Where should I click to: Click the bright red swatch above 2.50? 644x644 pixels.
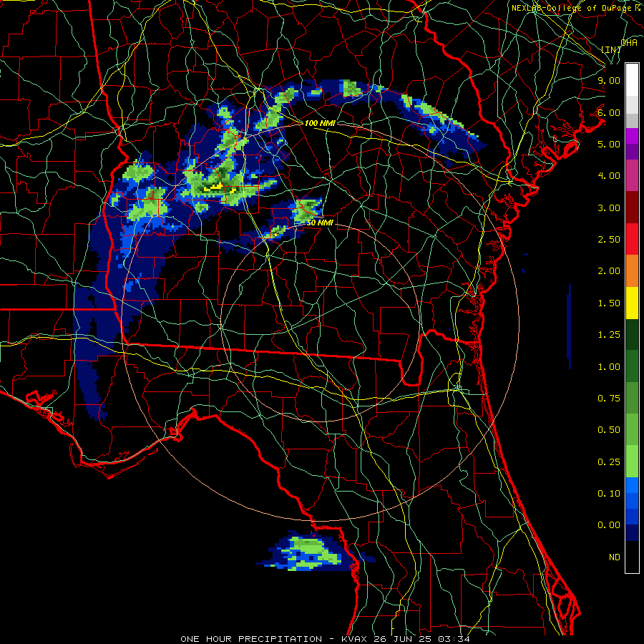(x=632, y=239)
